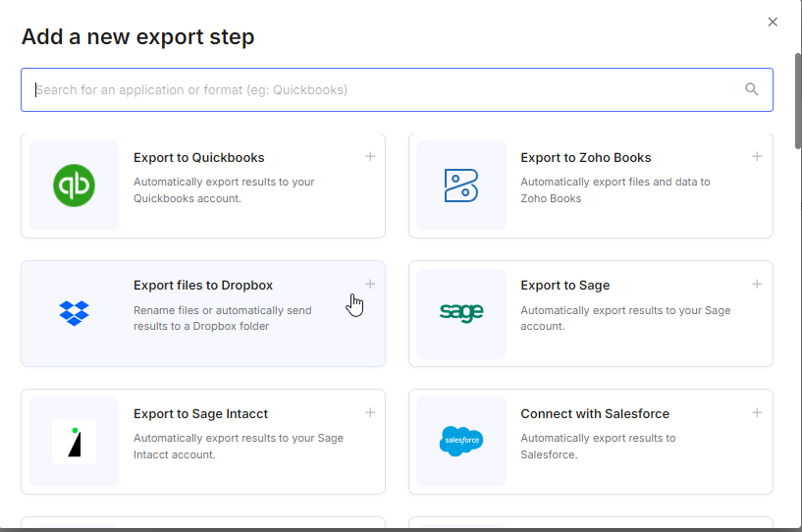Click the Salesforce cloud logo icon
802x532 pixels.
460,441
